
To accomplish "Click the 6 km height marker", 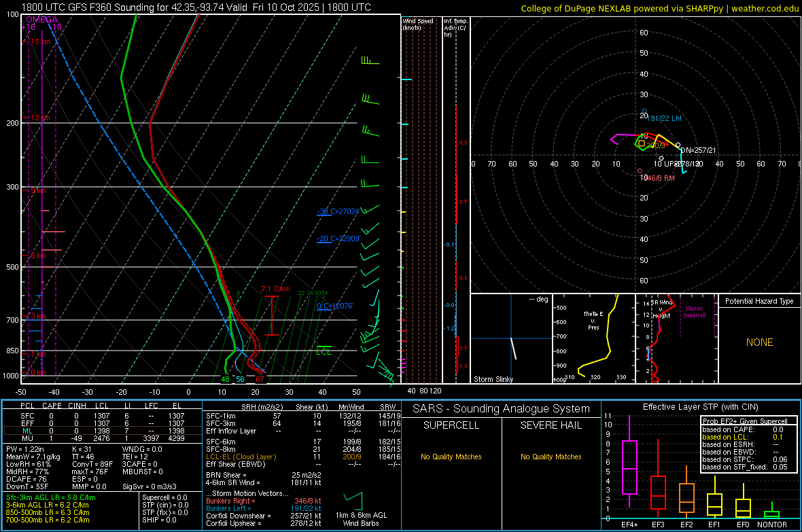I will (38, 255).
